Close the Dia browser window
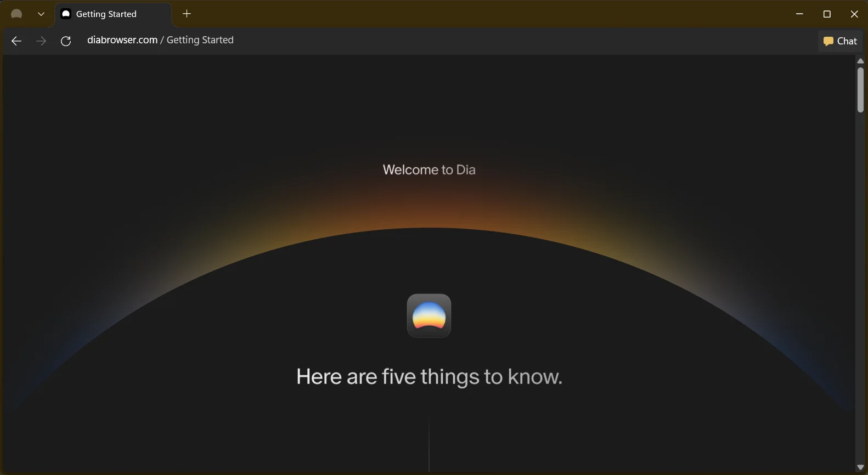Screen dimensions: 868x475 (854, 14)
